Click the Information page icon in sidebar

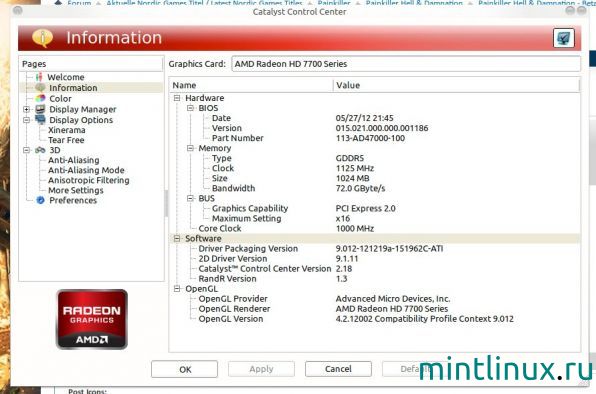pyautogui.click(x=40, y=87)
